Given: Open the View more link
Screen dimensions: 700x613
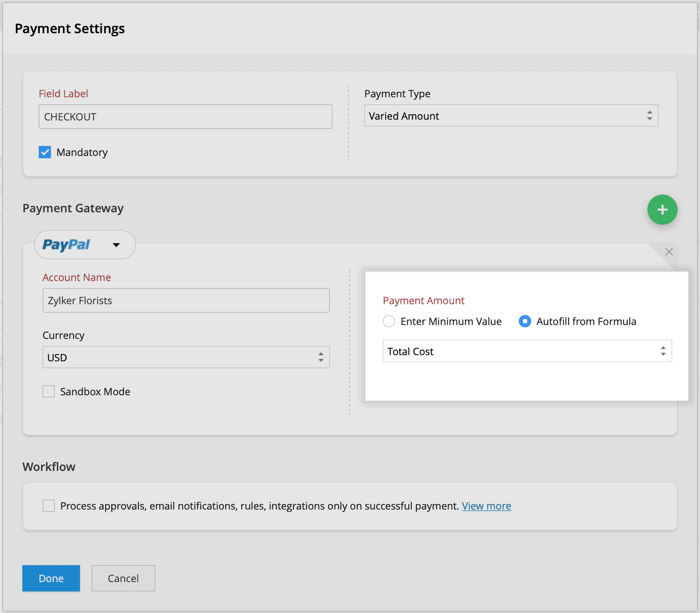Looking at the screenshot, I should click(486, 506).
